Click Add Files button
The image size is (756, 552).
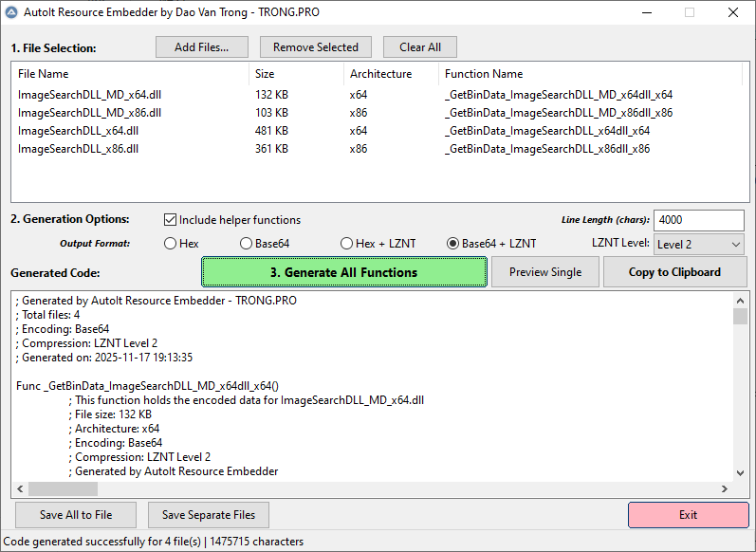(201, 47)
